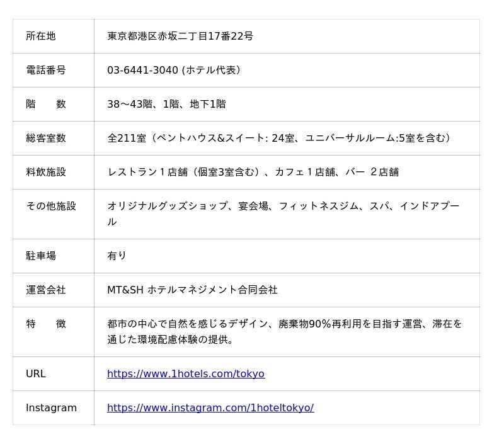Click the 運営会社 label
This screenshot has height=444, width=504.
point(46,290)
